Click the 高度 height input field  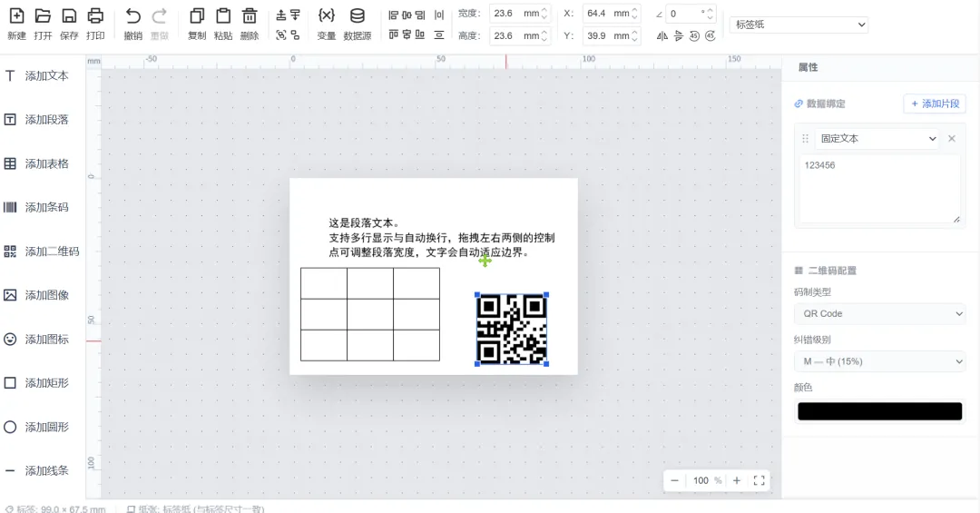click(519, 35)
